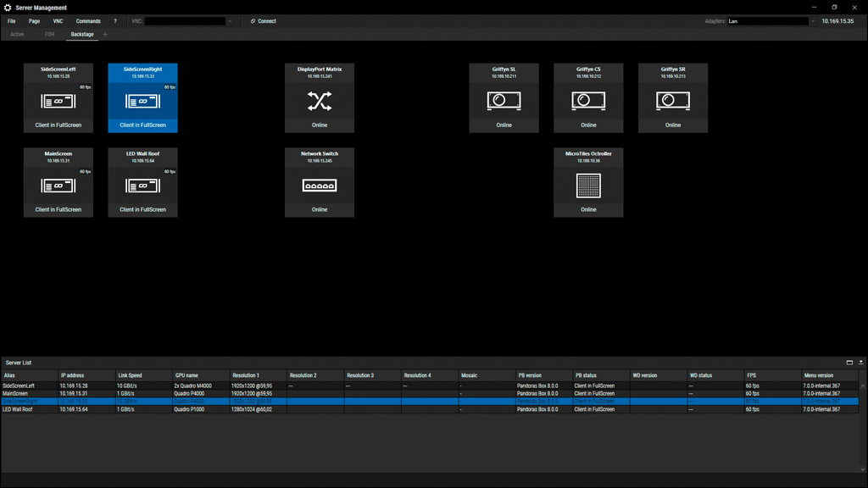This screenshot has height=488, width=868.
Task: Switch to the FOH tab
Action: click(x=50, y=35)
